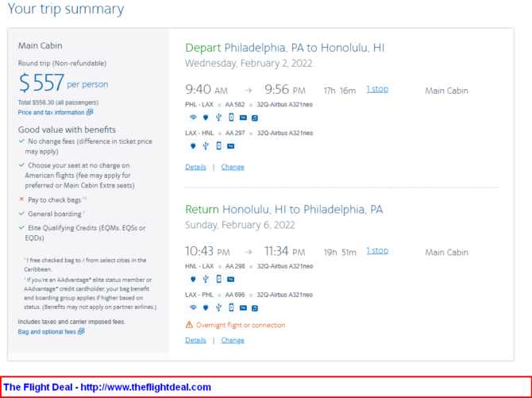Click the USB icon for flight AA 298
Viewport: 532px width, 398px height.
coord(206,279)
